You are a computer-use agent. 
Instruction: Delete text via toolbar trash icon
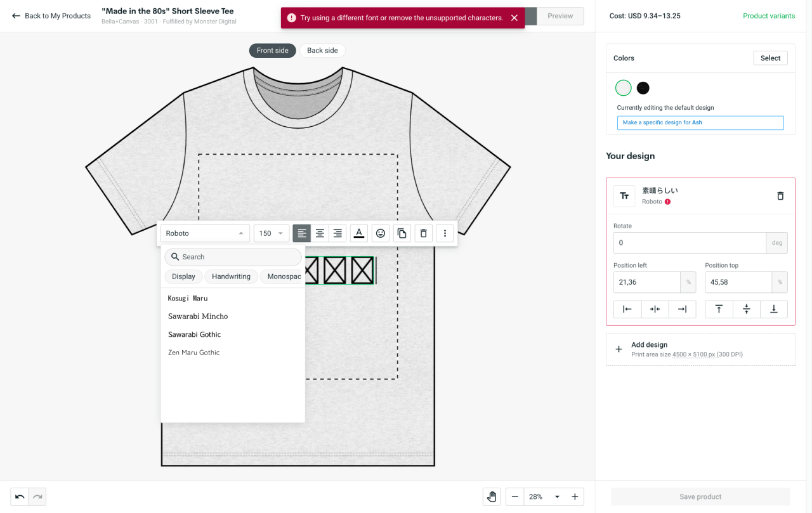point(424,233)
